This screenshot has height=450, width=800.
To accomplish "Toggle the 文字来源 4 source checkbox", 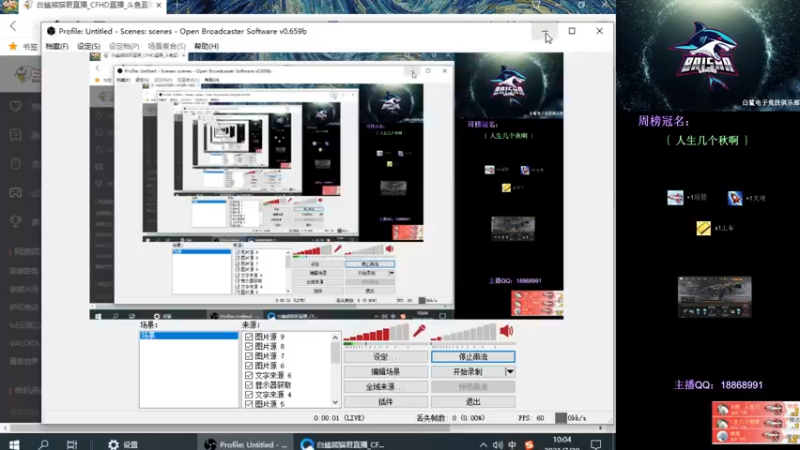I will pyautogui.click(x=249, y=394).
